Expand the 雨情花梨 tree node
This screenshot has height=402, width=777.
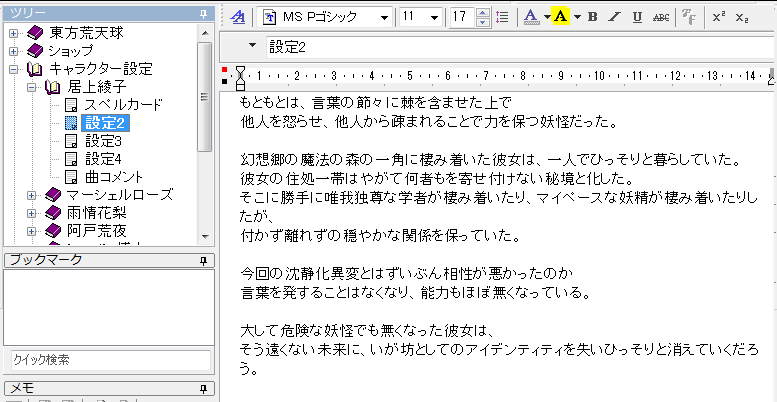click(x=32, y=213)
